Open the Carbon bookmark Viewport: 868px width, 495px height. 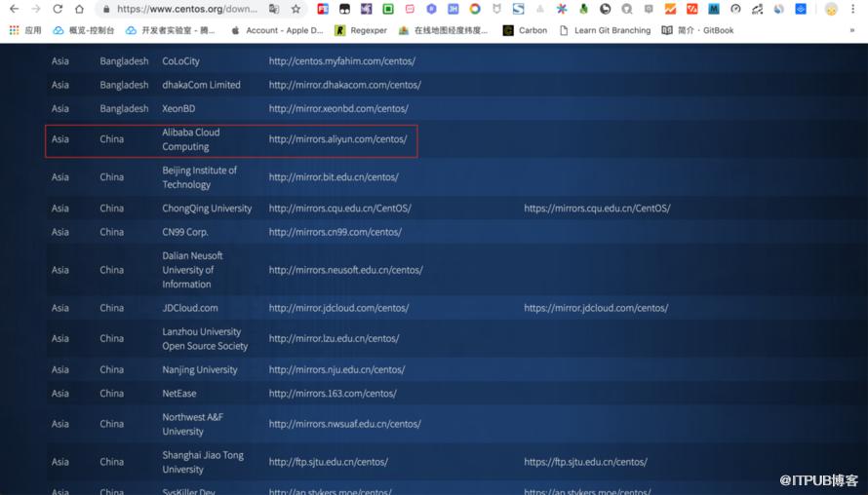pyautogui.click(x=525, y=30)
